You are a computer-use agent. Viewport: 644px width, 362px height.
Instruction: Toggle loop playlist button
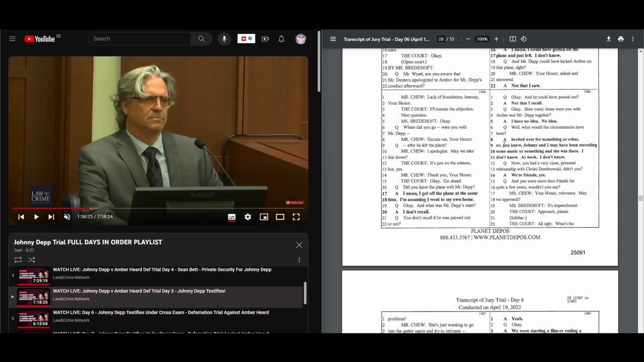18,260
